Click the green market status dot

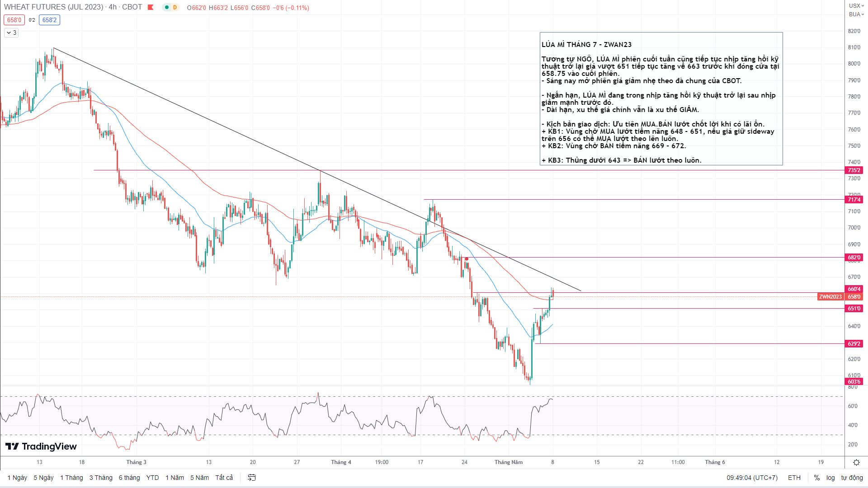167,7
